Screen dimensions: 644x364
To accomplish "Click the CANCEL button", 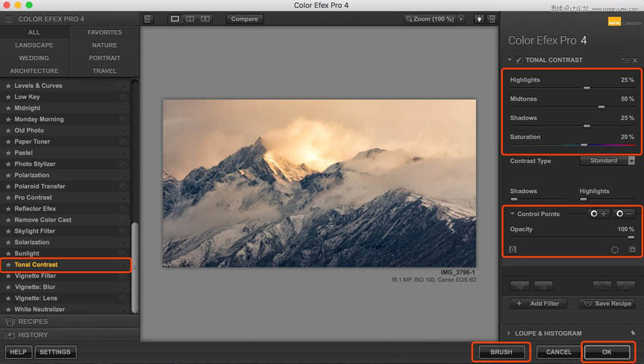I will (559, 352).
